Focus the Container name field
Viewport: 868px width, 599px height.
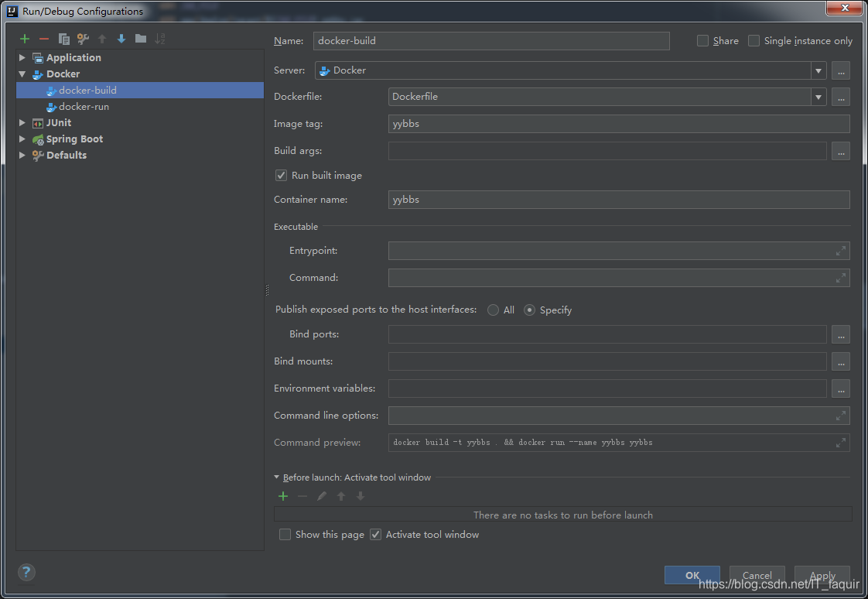tap(619, 200)
